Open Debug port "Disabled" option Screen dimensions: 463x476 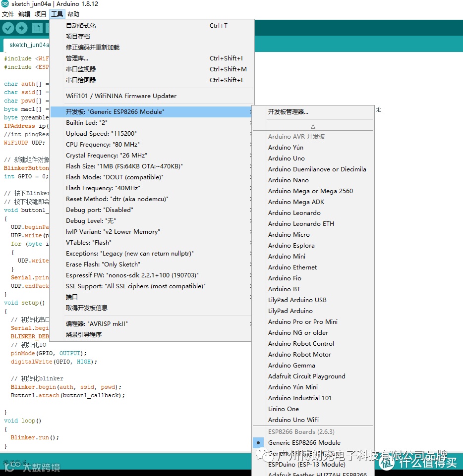tap(151, 210)
